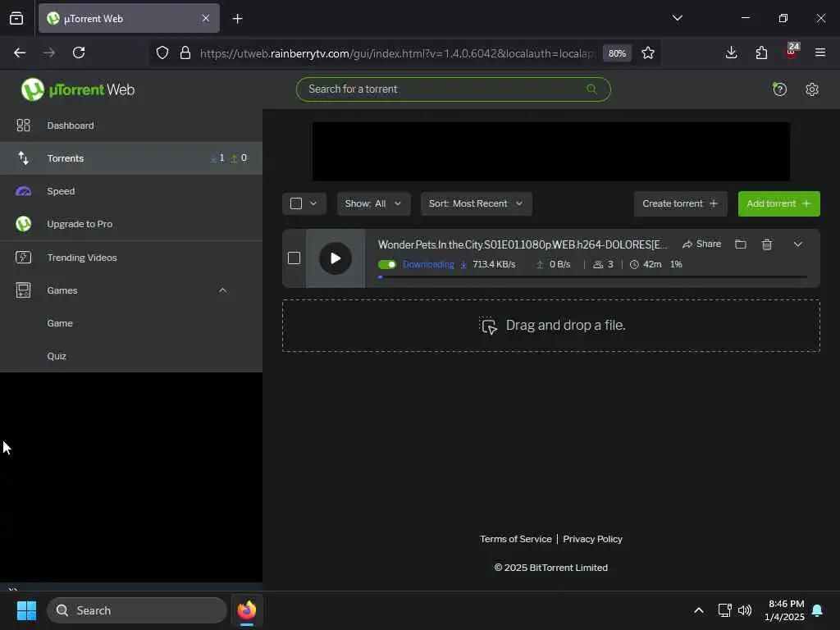Screen dimensions: 840x630
Task: Click the tracking protection shield icon
Action: coord(162,53)
